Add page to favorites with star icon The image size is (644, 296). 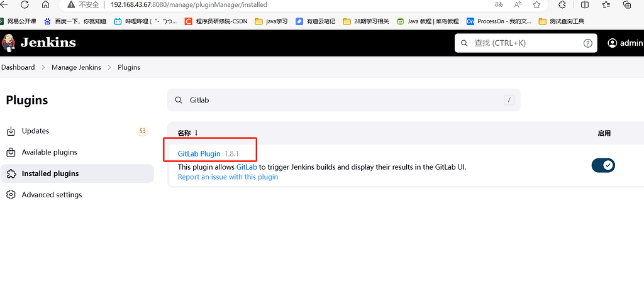coord(536,4)
